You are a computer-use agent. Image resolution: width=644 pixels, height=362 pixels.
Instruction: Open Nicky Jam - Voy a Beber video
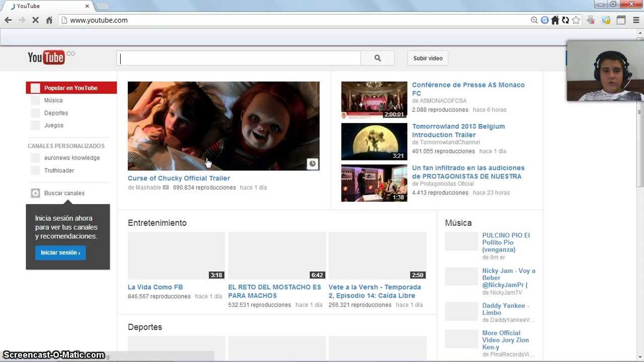tap(509, 278)
